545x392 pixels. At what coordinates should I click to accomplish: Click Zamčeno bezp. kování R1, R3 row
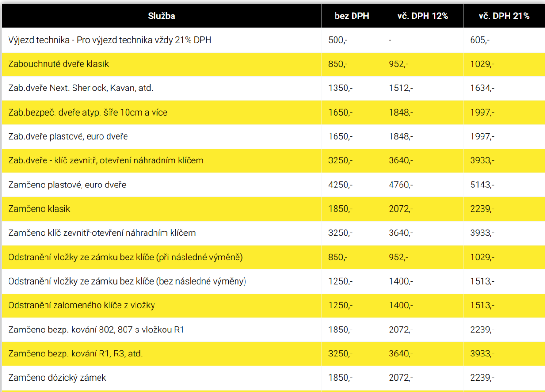pos(273,354)
